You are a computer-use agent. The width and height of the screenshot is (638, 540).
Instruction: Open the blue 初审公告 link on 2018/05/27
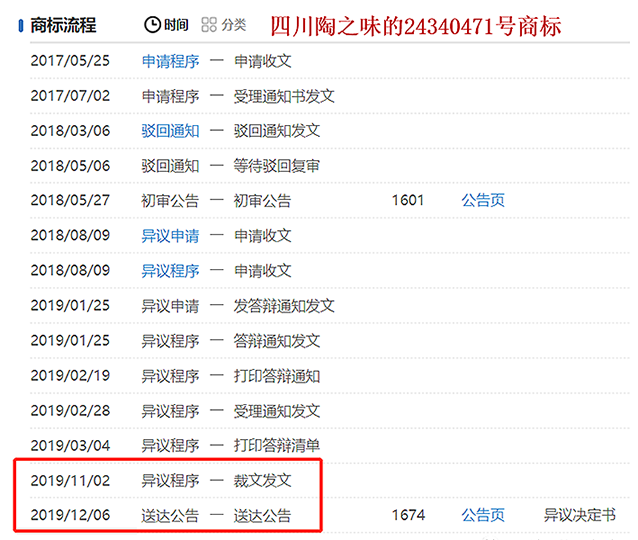point(170,200)
